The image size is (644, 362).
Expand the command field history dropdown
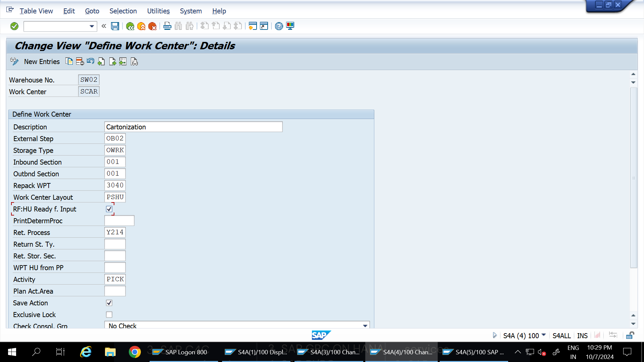click(91, 26)
